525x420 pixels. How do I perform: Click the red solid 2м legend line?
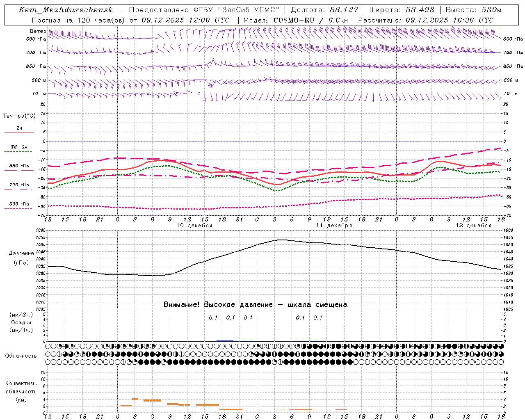pyautogui.click(x=19, y=133)
